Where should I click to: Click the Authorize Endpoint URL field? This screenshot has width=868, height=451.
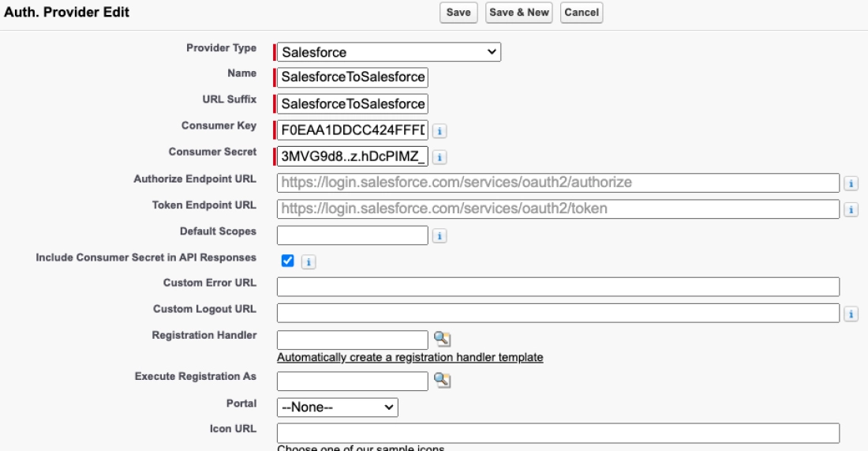click(558, 182)
